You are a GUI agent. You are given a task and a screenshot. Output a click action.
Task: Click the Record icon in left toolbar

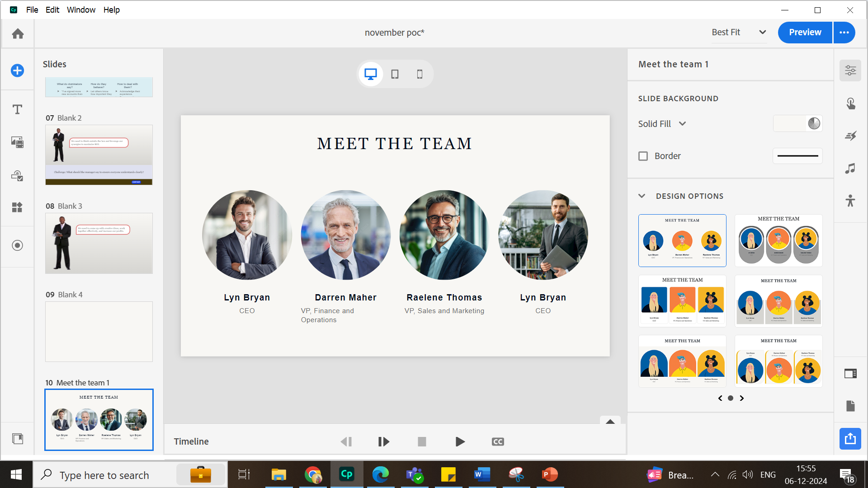(17, 245)
